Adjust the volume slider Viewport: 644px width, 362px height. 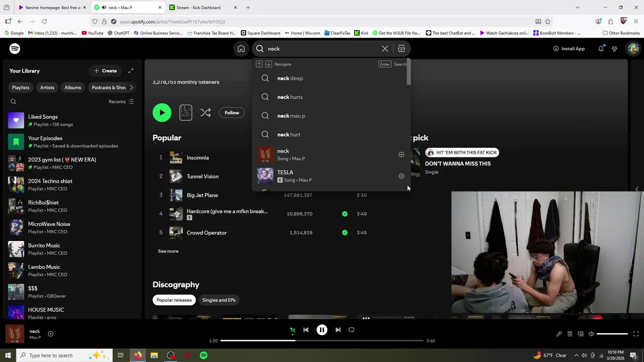pyautogui.click(x=612, y=334)
